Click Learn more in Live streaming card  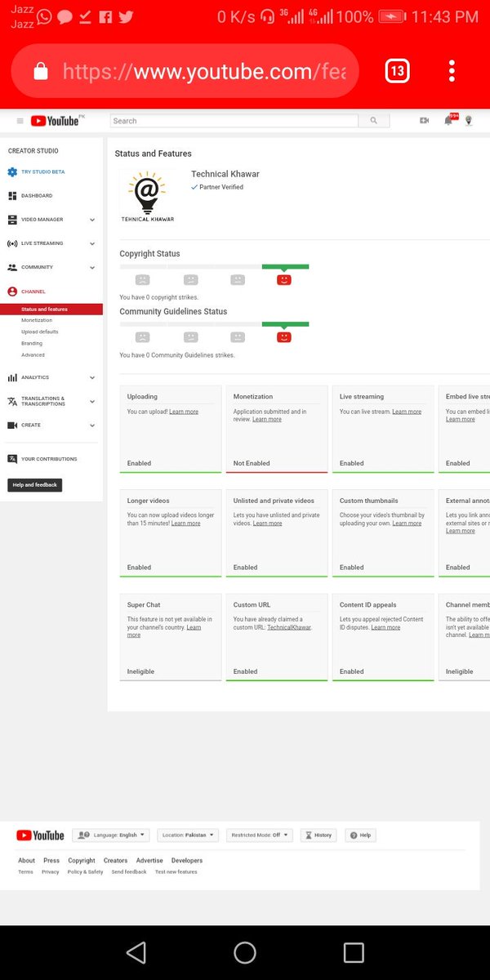coord(407,412)
